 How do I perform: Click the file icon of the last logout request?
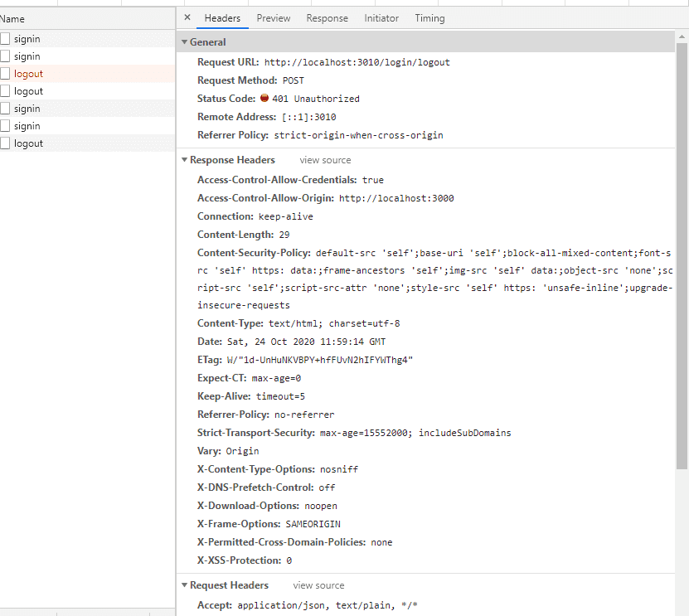(5, 143)
